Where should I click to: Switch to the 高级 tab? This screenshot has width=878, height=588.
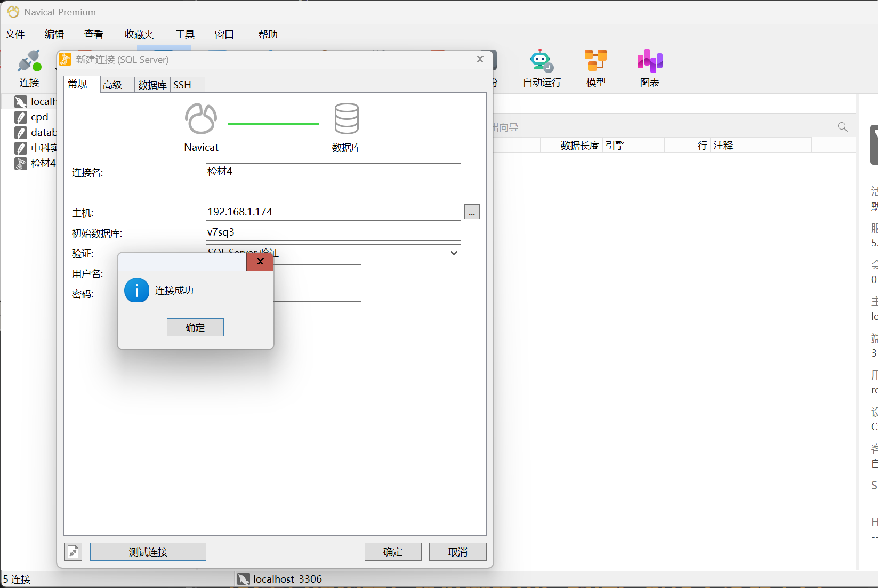pyautogui.click(x=113, y=85)
